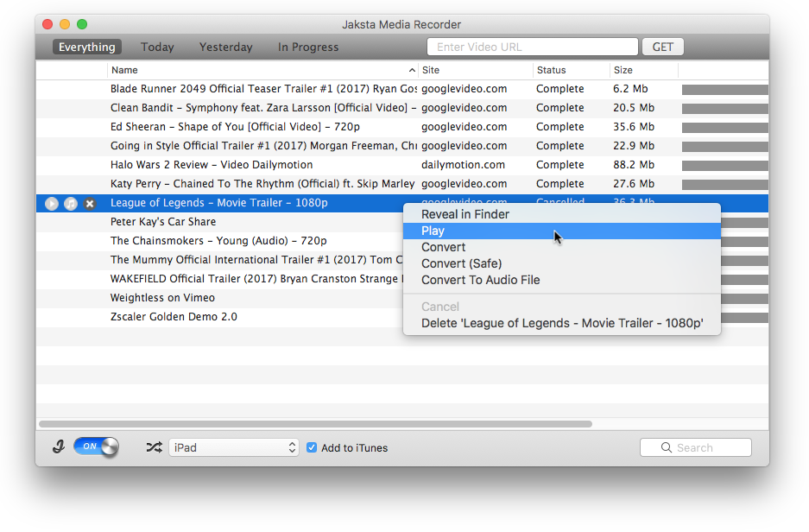This screenshot has width=809, height=532.
Task: Select WAKEFIELD Official Trailer row
Action: pos(219,279)
